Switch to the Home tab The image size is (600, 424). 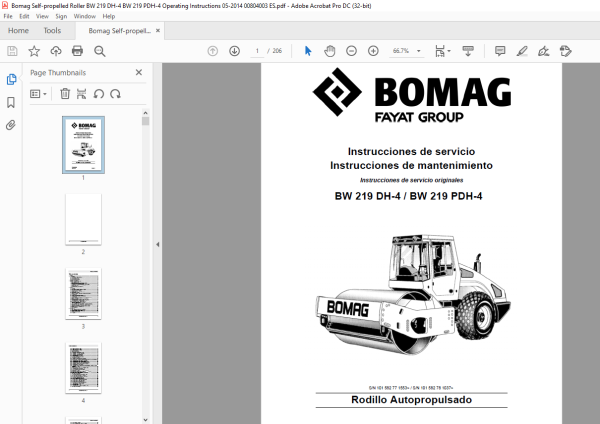pos(18,31)
